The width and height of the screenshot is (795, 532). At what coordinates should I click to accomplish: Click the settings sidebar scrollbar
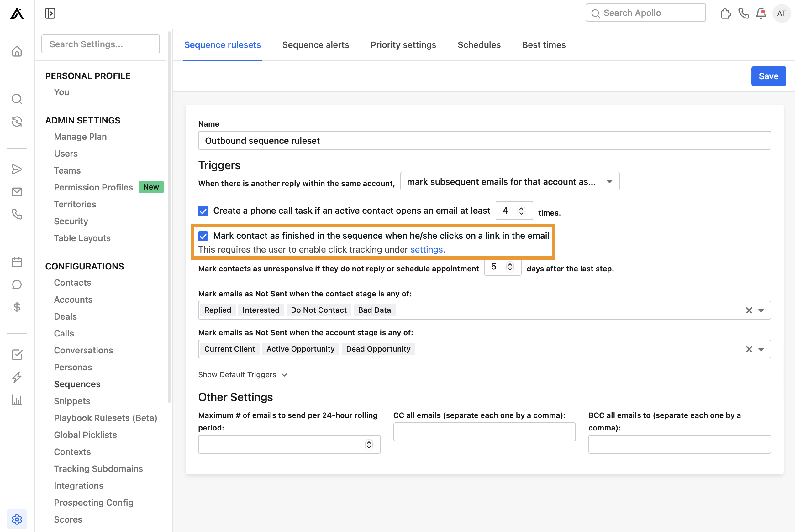(x=169, y=217)
